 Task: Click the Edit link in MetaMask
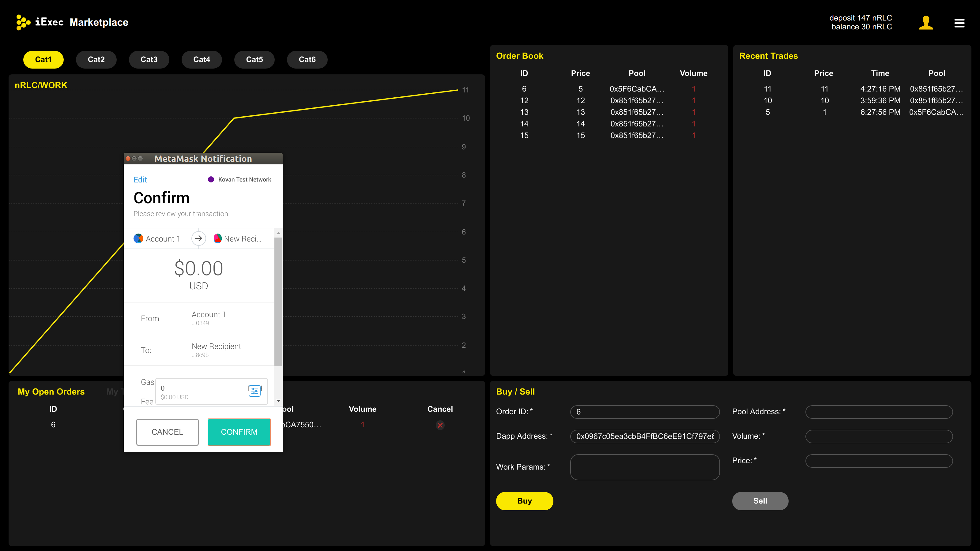coord(140,179)
